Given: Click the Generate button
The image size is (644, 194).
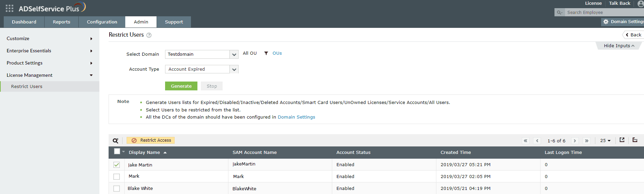Looking at the screenshot, I should point(181,86).
